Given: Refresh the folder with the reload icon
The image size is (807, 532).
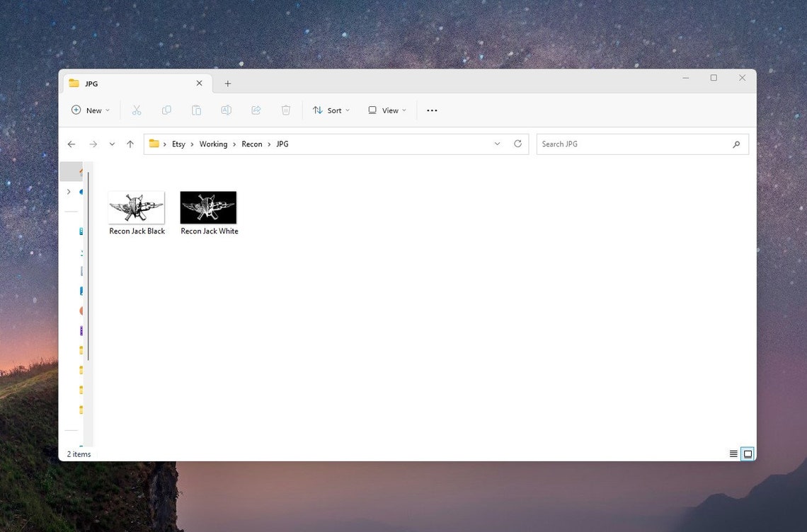Looking at the screenshot, I should (517, 144).
